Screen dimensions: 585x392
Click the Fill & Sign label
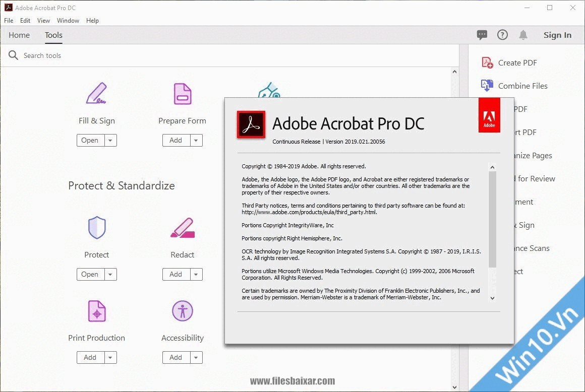tap(97, 121)
